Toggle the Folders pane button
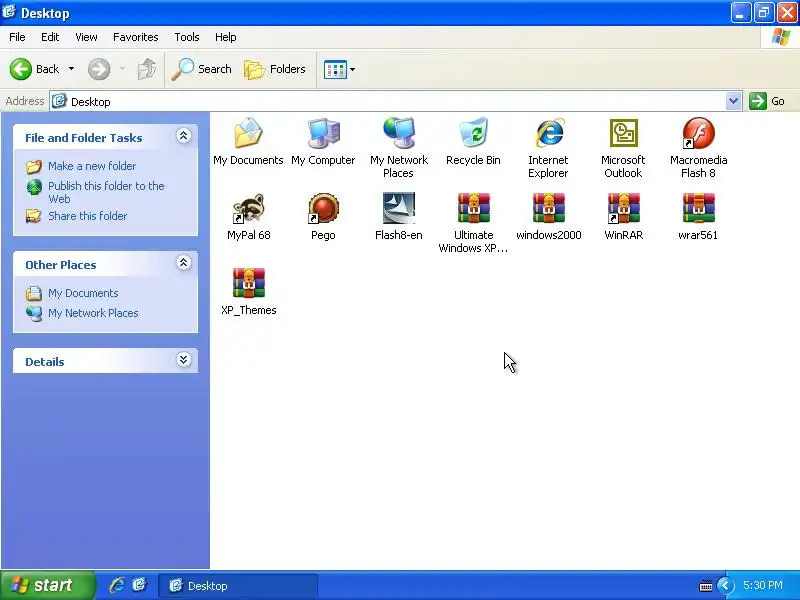 [274, 69]
